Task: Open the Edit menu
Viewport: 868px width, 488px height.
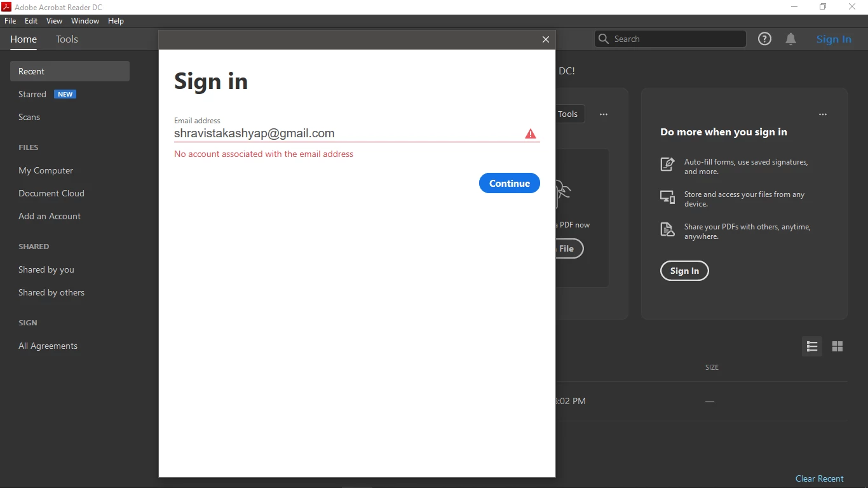Action: coord(31,21)
